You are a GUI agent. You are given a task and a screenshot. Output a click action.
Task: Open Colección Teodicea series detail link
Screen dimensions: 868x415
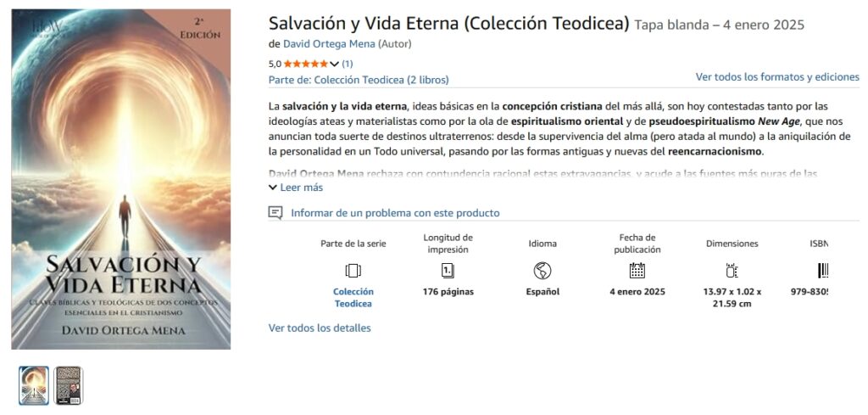coord(353,297)
